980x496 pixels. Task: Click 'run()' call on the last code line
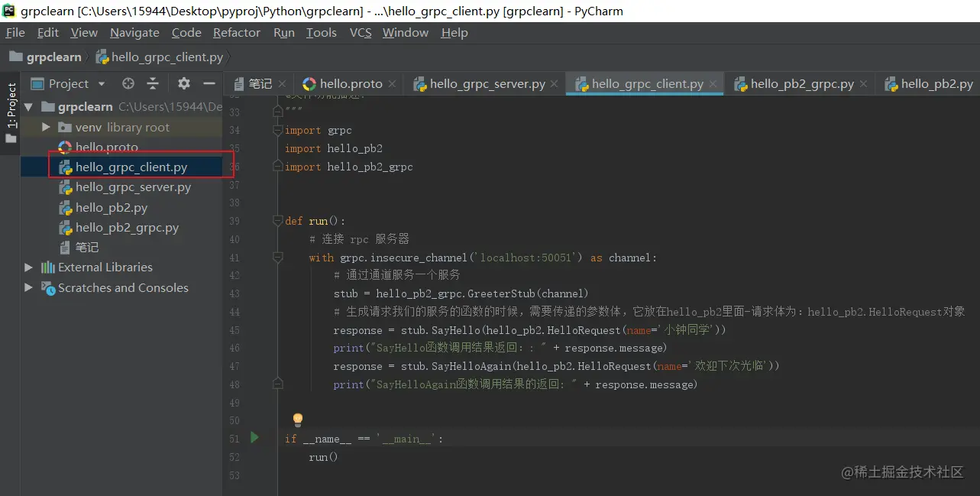point(323,457)
